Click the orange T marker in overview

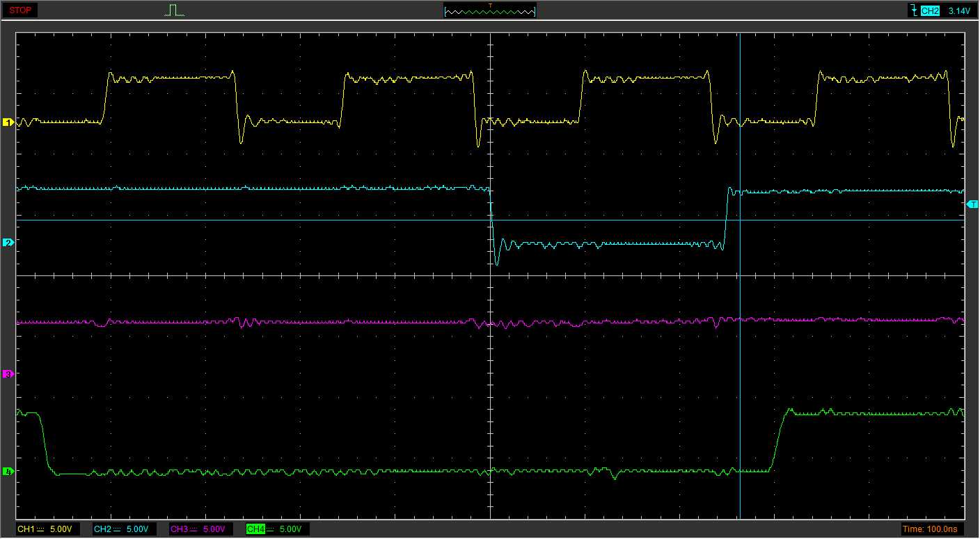click(x=490, y=6)
